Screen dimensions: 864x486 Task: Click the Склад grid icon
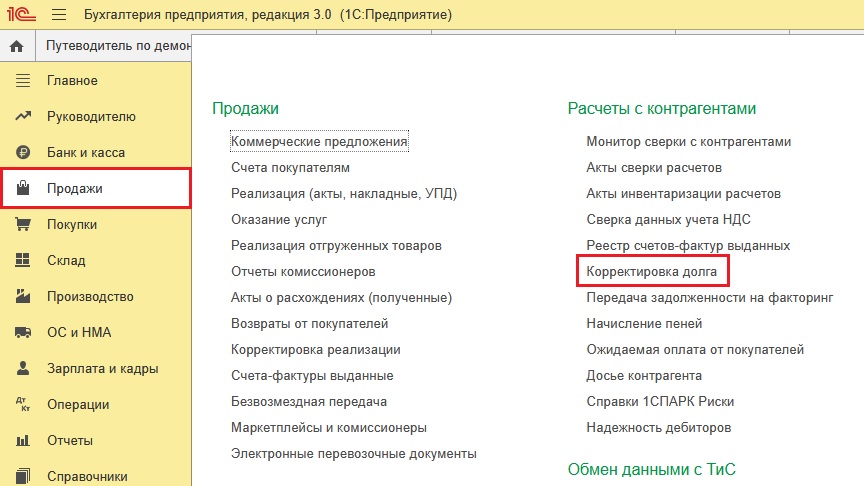coord(23,260)
